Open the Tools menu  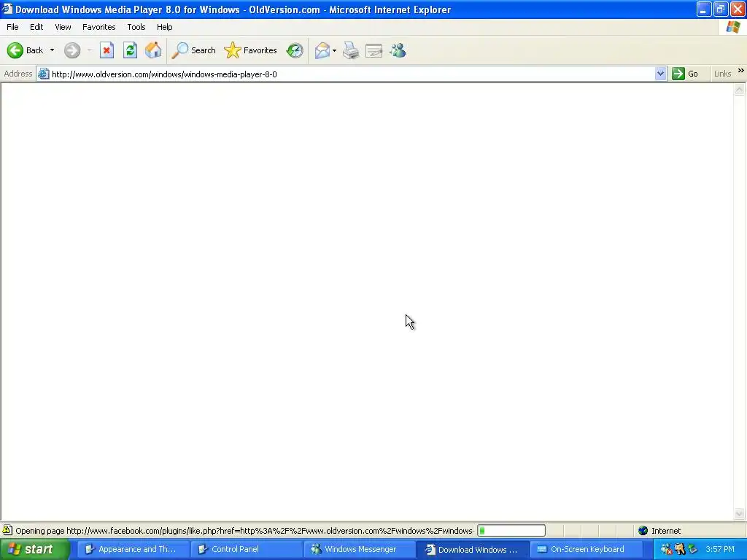136,27
